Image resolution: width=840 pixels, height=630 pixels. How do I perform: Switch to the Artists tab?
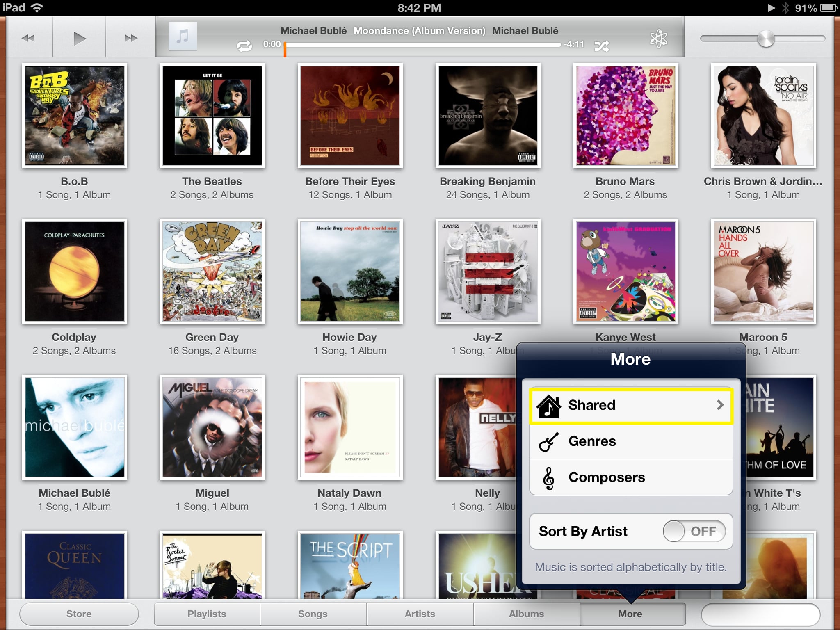420,614
